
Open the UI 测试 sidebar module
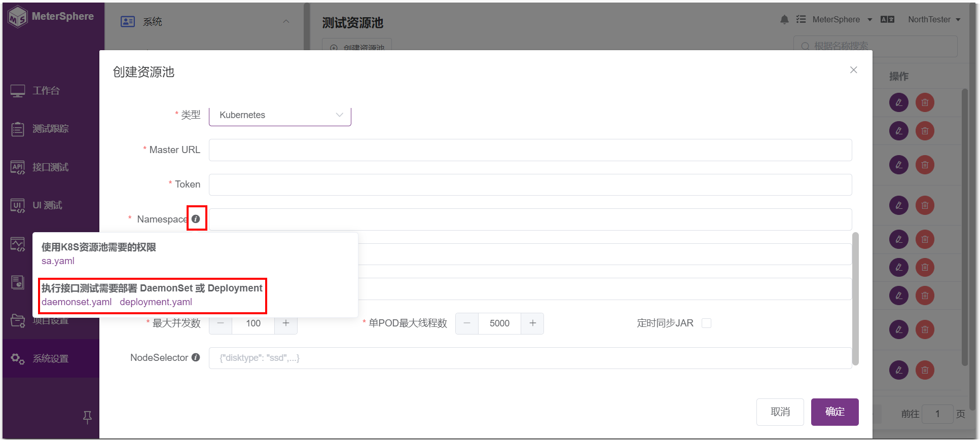[37, 205]
